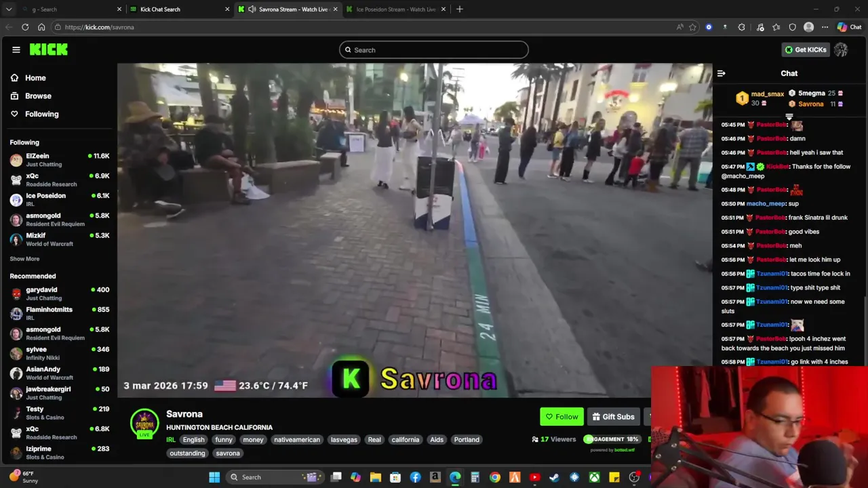Open Copilot Chat in browser toolbar
This screenshot has width=868, height=488.
[849, 27]
